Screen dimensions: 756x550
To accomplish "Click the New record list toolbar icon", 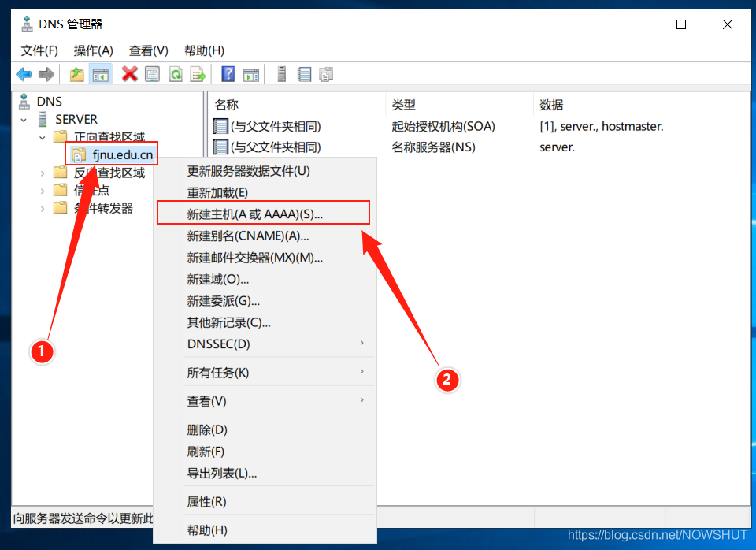I will pos(304,74).
